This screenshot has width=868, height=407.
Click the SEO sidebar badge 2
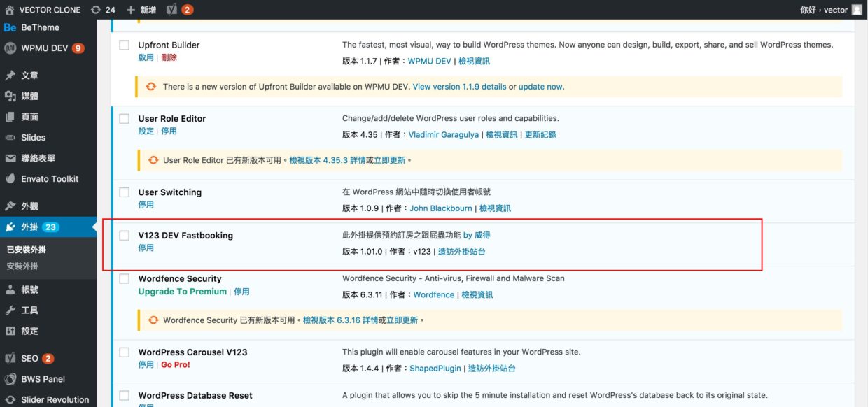pyautogui.click(x=48, y=358)
